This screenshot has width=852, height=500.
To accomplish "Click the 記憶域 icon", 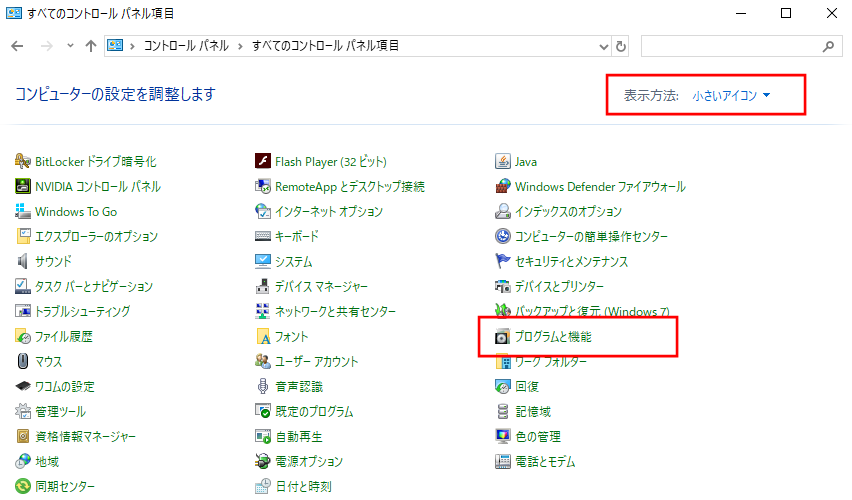I will [x=503, y=411].
